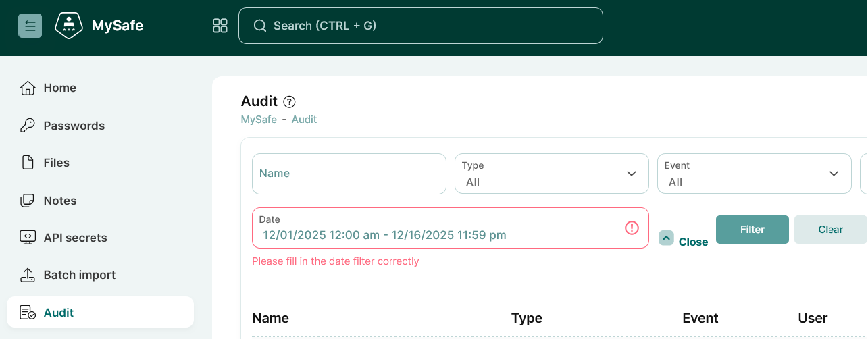Viewport: 868px width, 339px height.
Task: Collapse filters using the Close chevron
Action: [x=667, y=238]
